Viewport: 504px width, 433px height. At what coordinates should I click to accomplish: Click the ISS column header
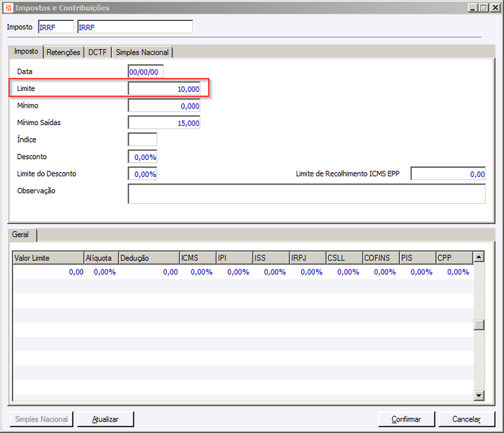point(271,258)
